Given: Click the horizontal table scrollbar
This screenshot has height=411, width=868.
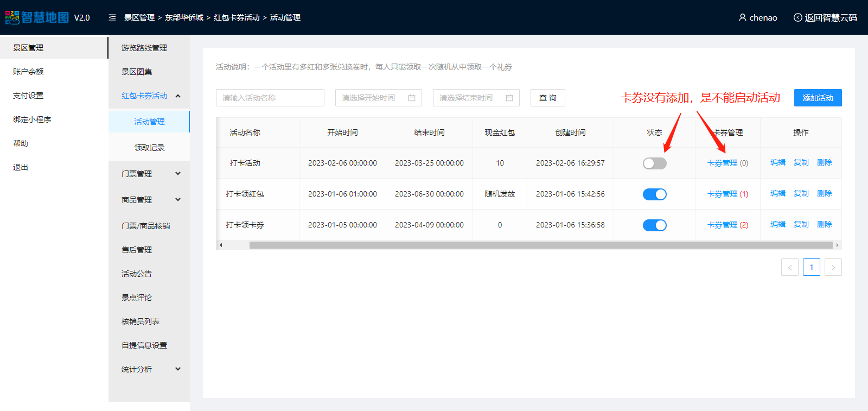Looking at the screenshot, I should pyautogui.click(x=540, y=245).
